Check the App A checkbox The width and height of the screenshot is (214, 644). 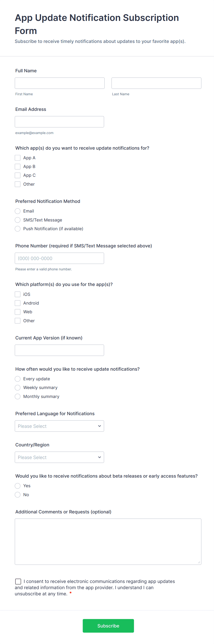[x=17, y=158]
